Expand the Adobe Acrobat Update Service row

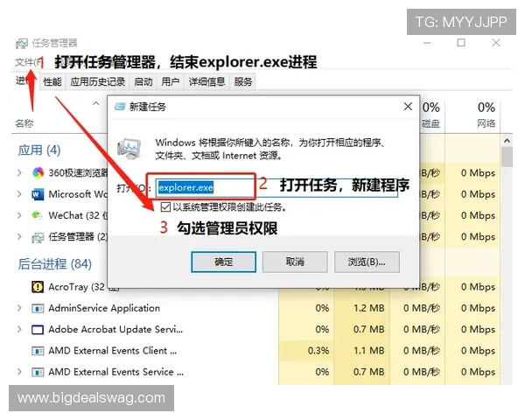pos(19,330)
